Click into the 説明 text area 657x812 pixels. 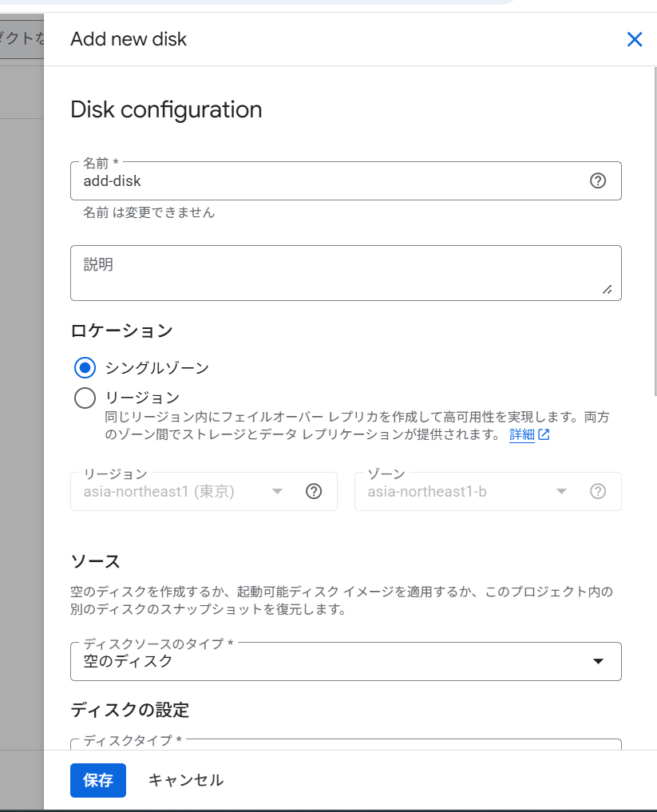tap(335, 273)
